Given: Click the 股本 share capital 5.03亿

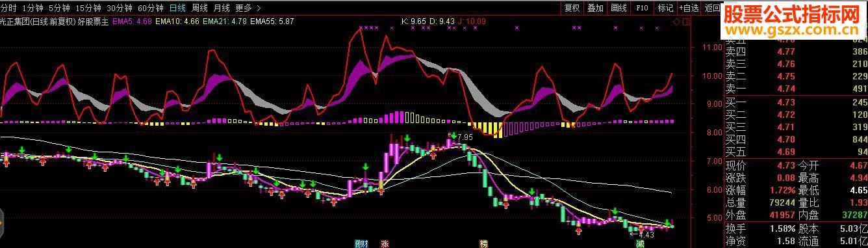Looking at the screenshot, I should click(854, 228).
